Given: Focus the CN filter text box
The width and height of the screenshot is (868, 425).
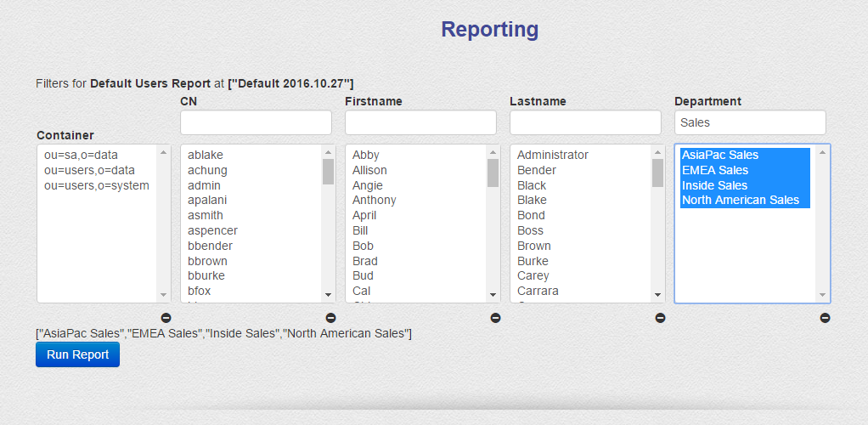Looking at the screenshot, I should click(256, 122).
